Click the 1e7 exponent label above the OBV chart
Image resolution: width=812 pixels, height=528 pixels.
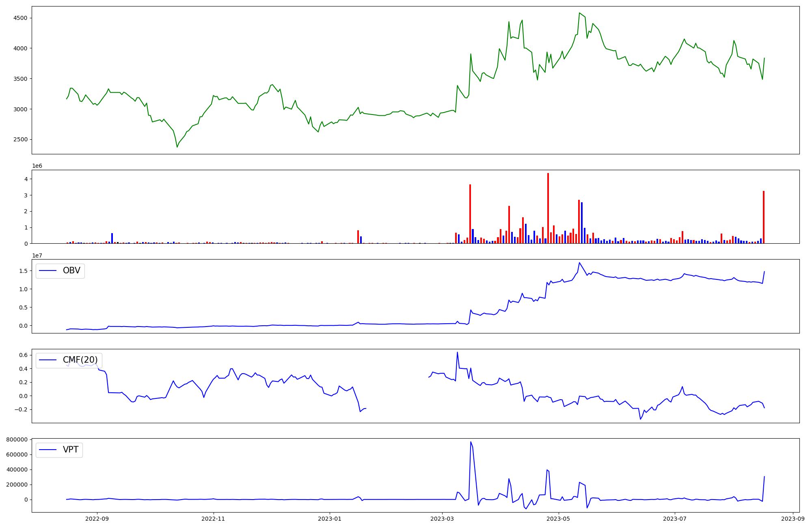(x=37, y=255)
